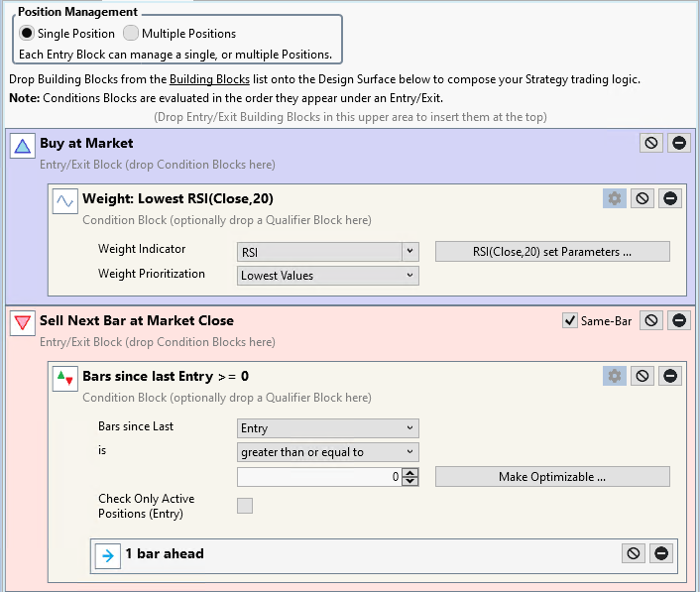Open the Weight Prioritization dropdown
The height and width of the screenshot is (592, 700).
[328, 276]
